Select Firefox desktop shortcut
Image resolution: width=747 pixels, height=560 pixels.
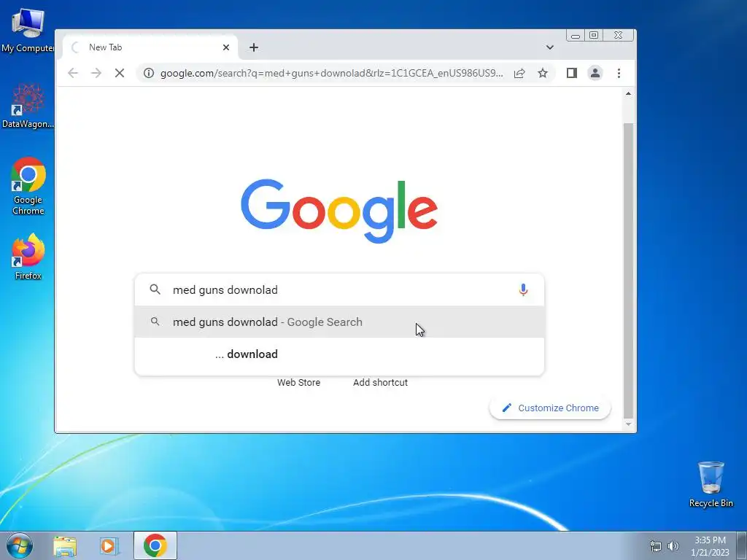(x=28, y=257)
